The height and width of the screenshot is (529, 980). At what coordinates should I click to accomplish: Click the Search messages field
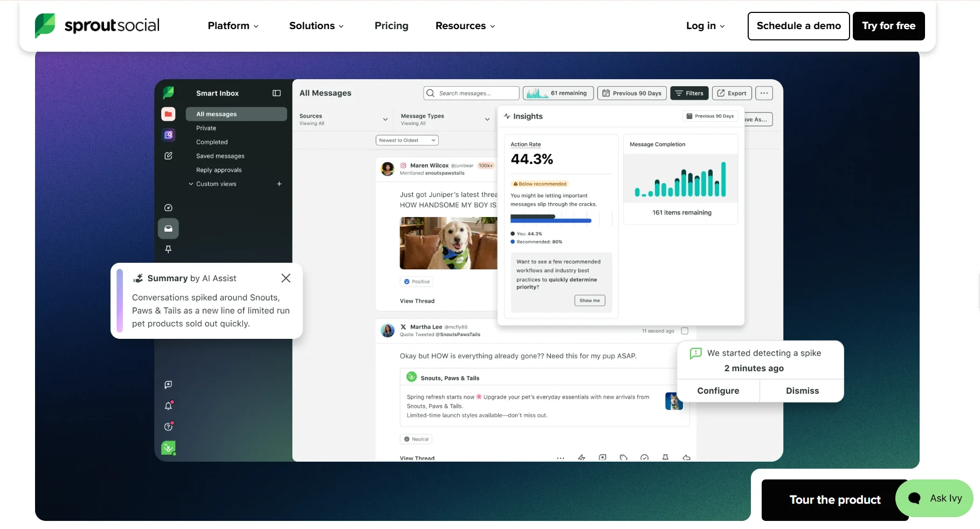tap(471, 93)
